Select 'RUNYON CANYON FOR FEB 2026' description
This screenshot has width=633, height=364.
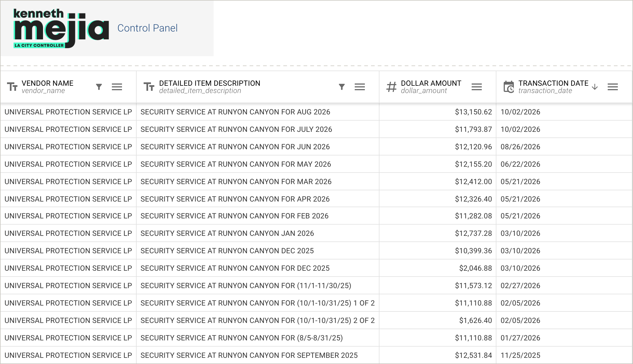click(258, 216)
